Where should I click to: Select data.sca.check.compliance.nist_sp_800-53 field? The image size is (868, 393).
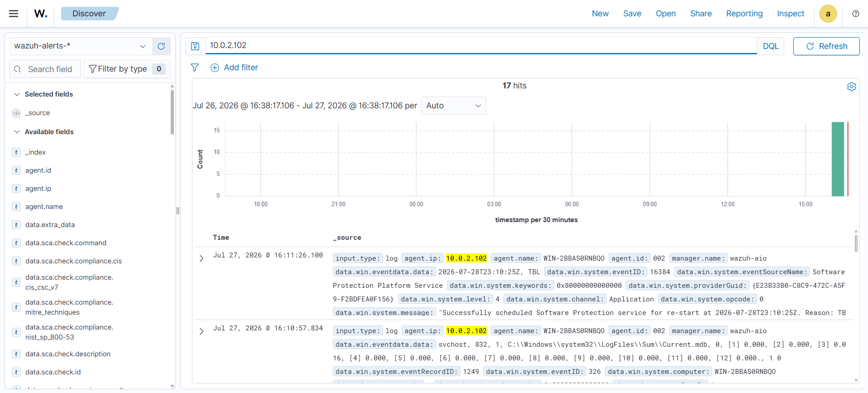(69, 332)
